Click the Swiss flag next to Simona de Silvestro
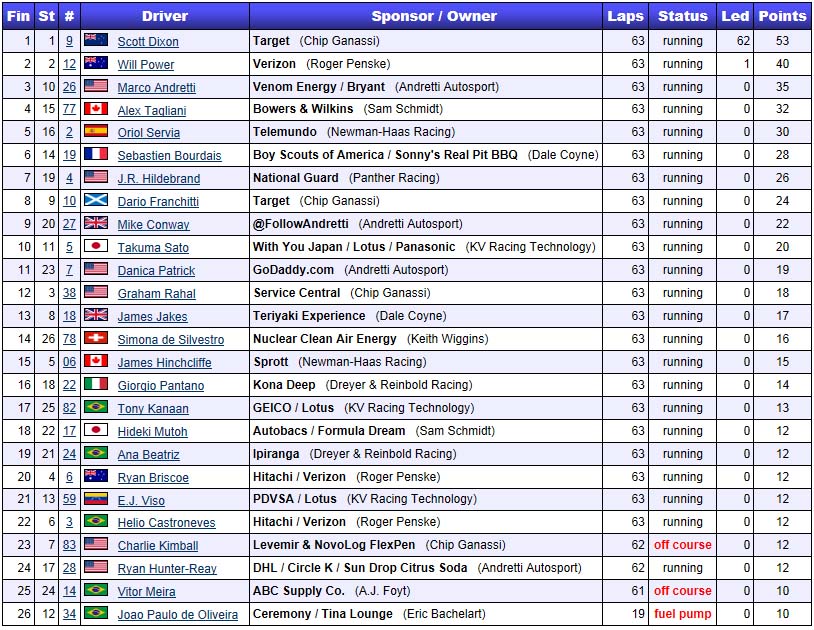Screen dimensions: 814x630 [x=96, y=339]
